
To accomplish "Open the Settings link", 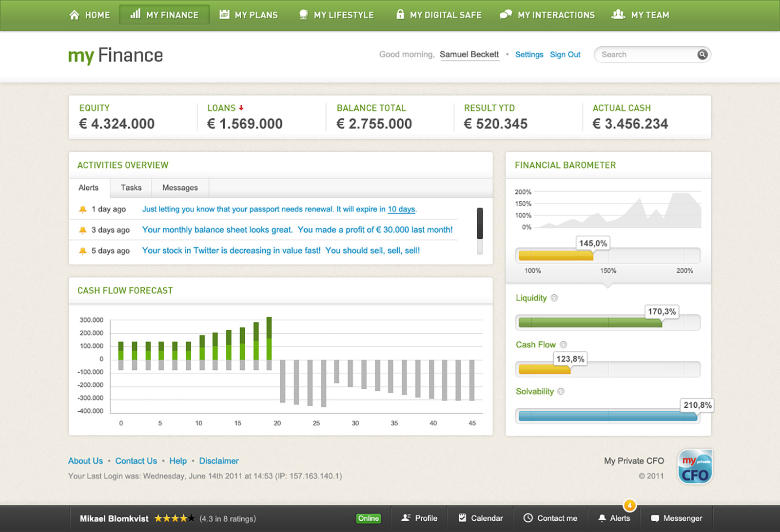I will tap(529, 55).
